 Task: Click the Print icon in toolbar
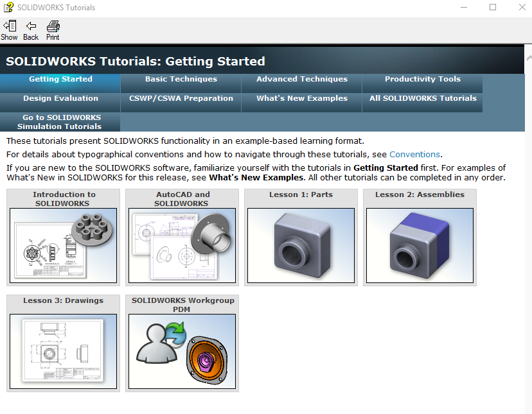pyautogui.click(x=53, y=26)
